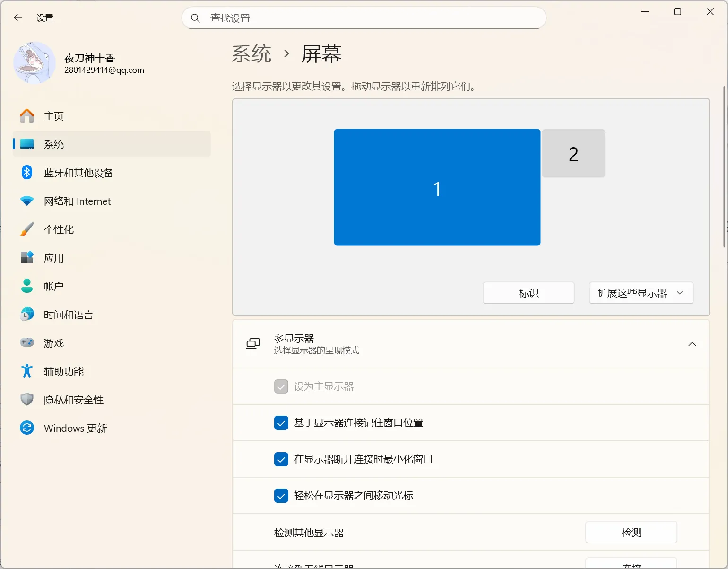
Task: Open the 扩展这些显示器 dropdown
Action: (641, 293)
